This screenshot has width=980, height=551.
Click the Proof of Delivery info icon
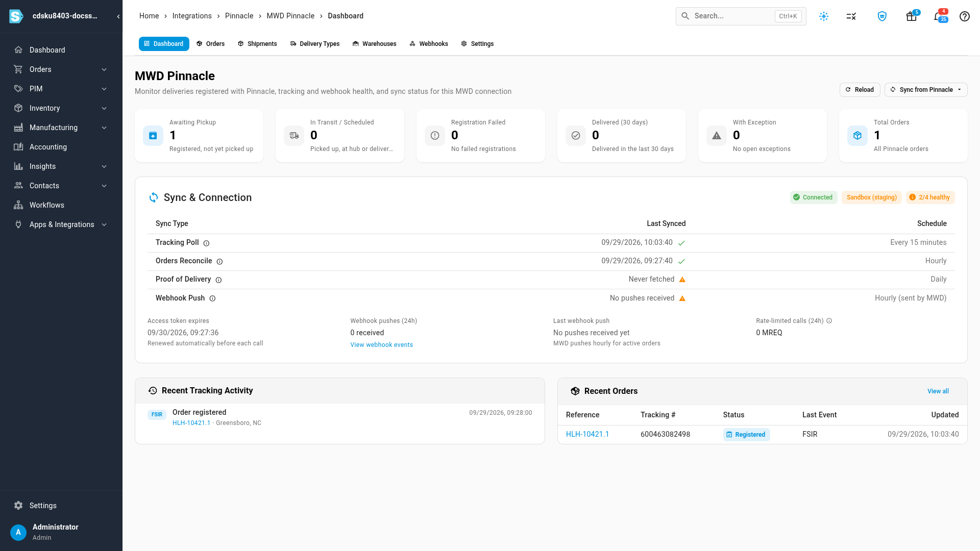218,280
